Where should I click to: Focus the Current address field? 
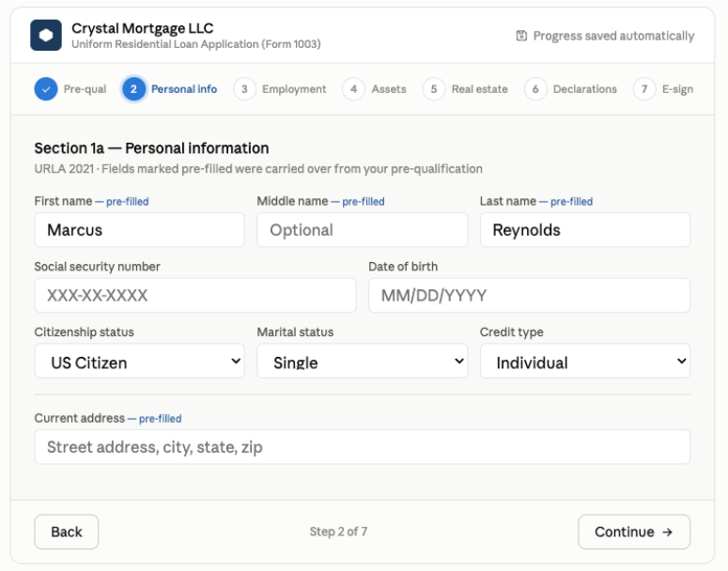[x=363, y=447]
